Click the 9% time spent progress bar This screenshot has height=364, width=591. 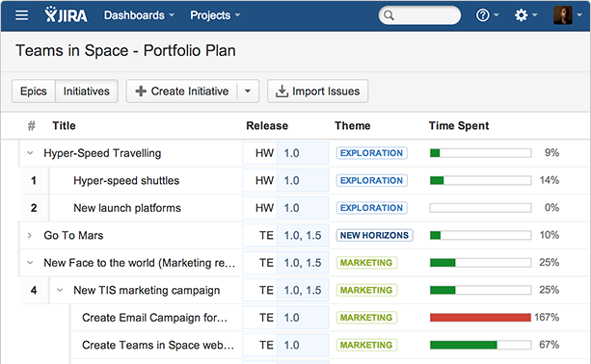pyautogui.click(x=480, y=153)
